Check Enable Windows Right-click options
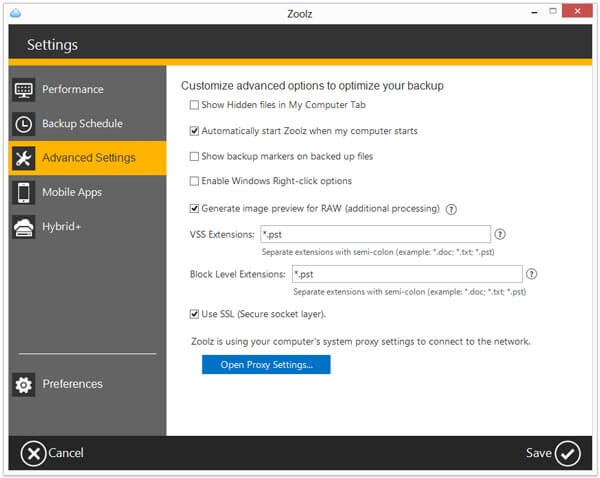The height and width of the screenshot is (478, 600). pyautogui.click(x=194, y=181)
